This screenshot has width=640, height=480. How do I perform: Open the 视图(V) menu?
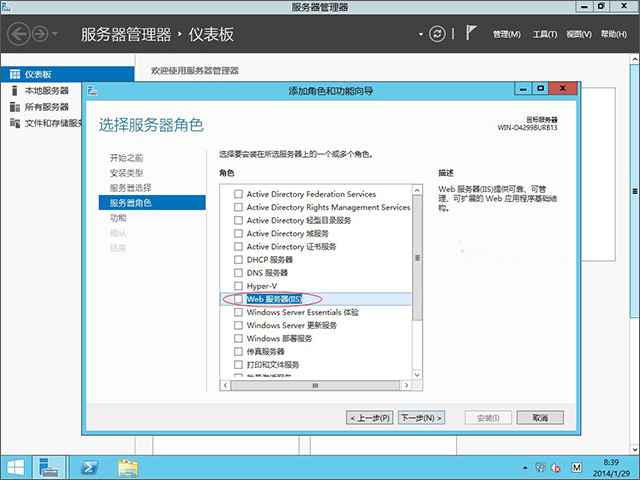pos(579,34)
